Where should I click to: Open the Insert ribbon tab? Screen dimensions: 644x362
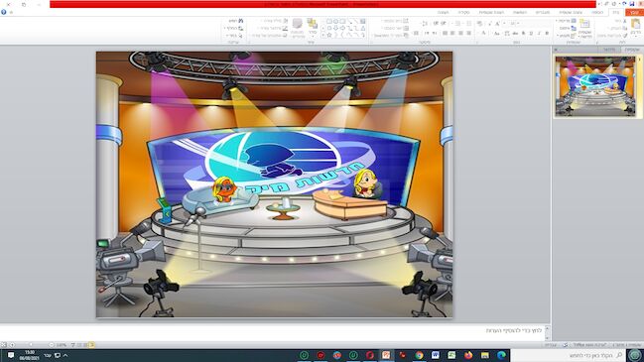[x=597, y=12]
